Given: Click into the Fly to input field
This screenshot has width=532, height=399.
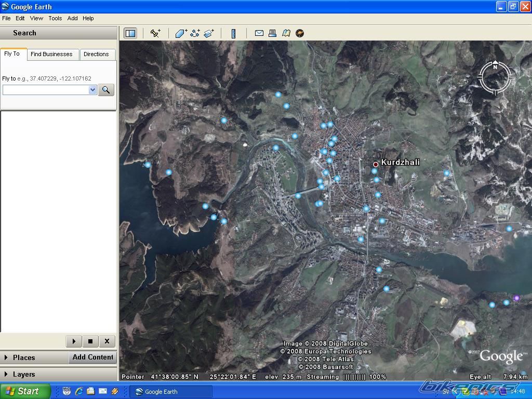Looking at the screenshot, I should tap(46, 90).
